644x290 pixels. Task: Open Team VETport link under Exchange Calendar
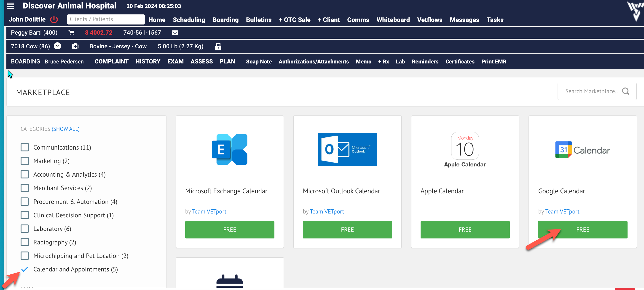(x=209, y=212)
